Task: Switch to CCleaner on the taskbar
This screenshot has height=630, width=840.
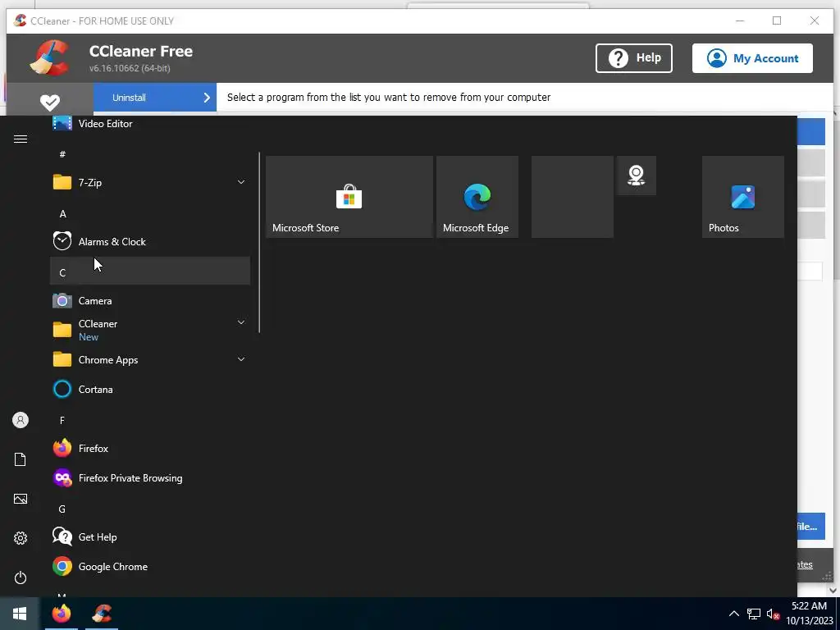Action: [x=102, y=614]
